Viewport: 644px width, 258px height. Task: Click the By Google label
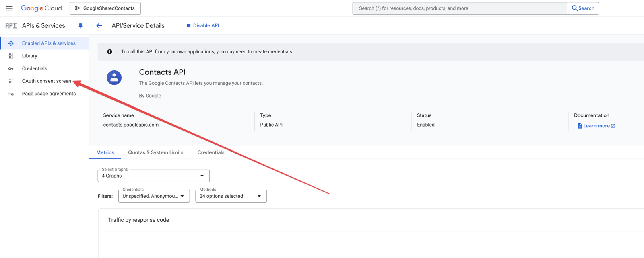pyautogui.click(x=150, y=96)
